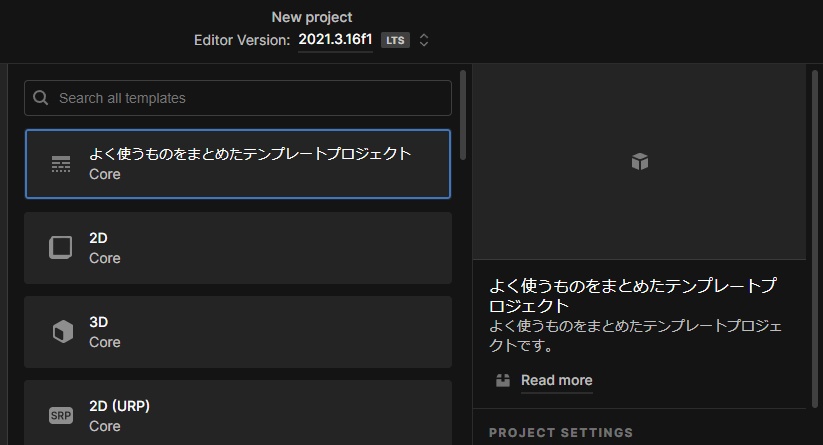
Task: Focus the Search all templates field
Action: [x=238, y=98]
